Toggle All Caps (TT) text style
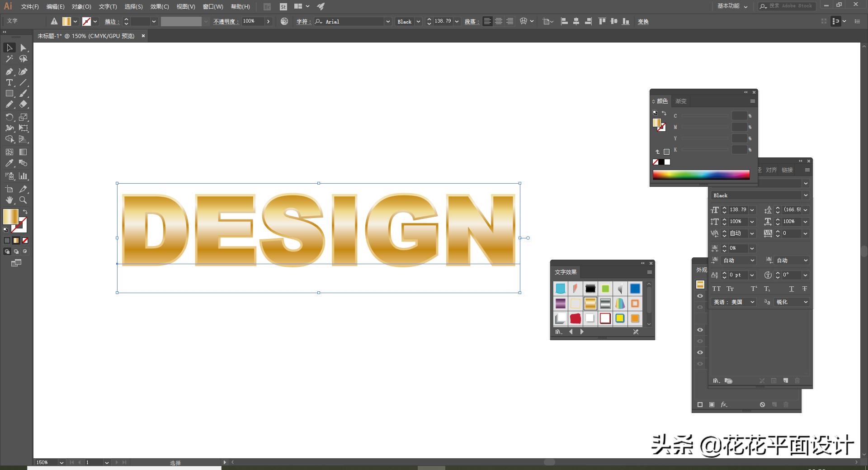Screen dimensions: 868x470 (x=717, y=289)
